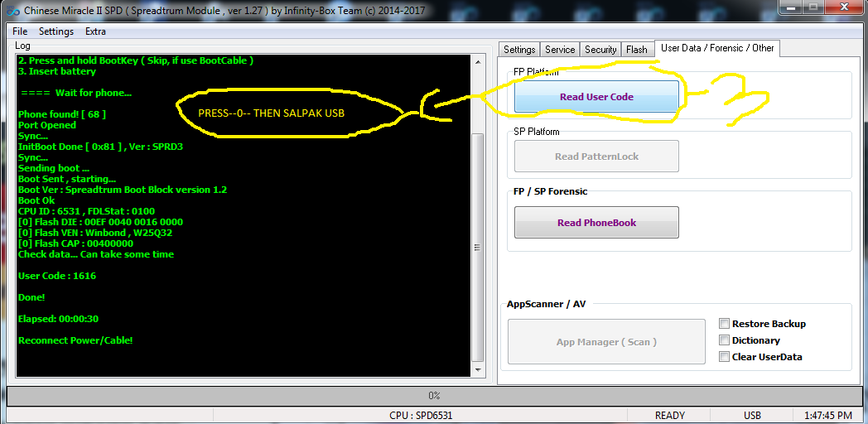Click the log vertical scrollbar thumb
This screenshot has width=868, height=424.
[x=477, y=248]
